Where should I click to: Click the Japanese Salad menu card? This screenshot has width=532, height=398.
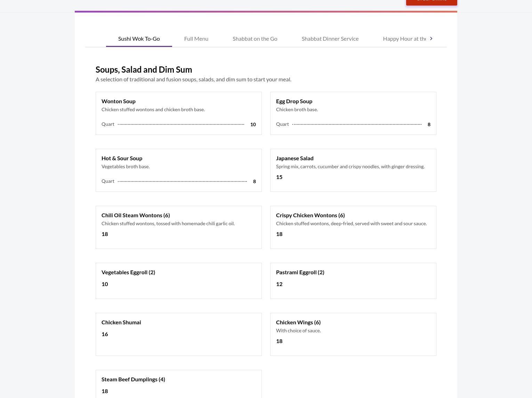coord(353,170)
